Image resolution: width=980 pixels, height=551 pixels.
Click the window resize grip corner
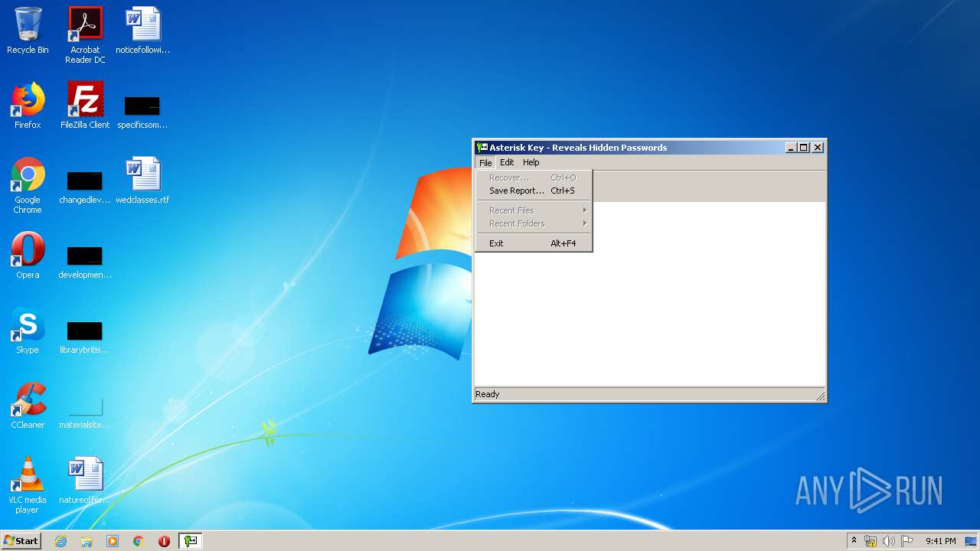pyautogui.click(x=820, y=396)
